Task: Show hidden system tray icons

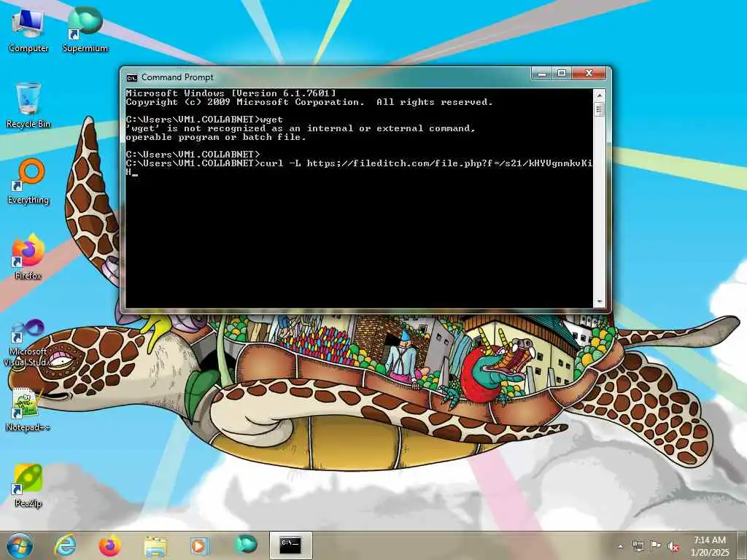Action: 620,546
